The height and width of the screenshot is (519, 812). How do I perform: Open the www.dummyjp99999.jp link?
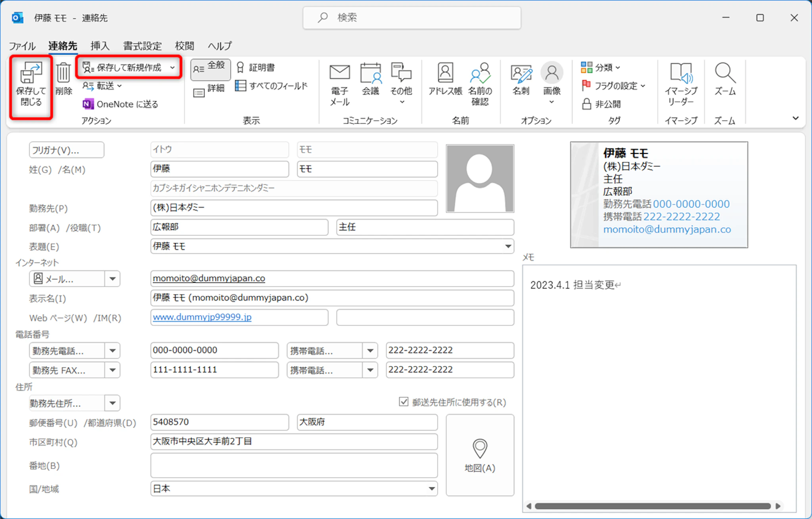coord(202,317)
